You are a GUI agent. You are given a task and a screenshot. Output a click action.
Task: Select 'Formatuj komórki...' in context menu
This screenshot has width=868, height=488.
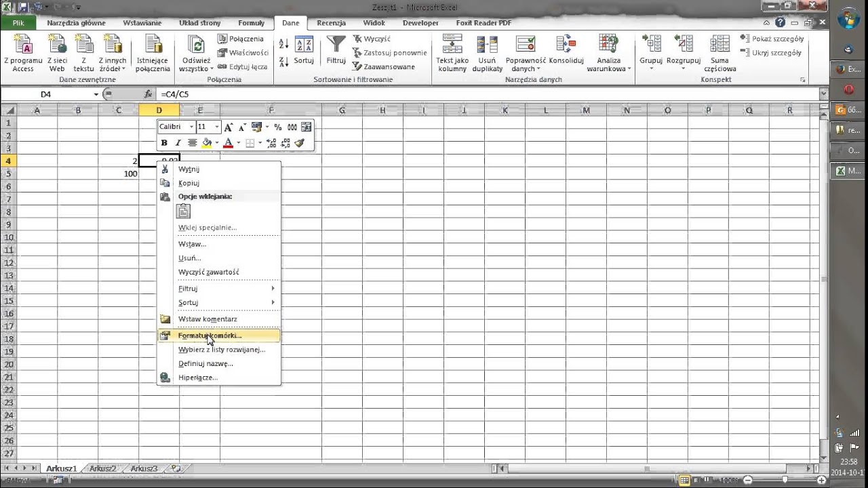(x=219, y=335)
